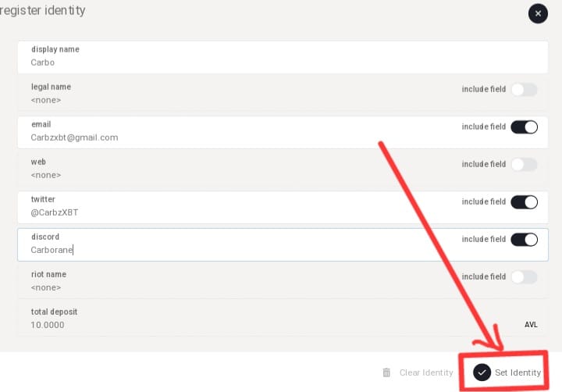Turn off include field for twitter

(x=524, y=202)
